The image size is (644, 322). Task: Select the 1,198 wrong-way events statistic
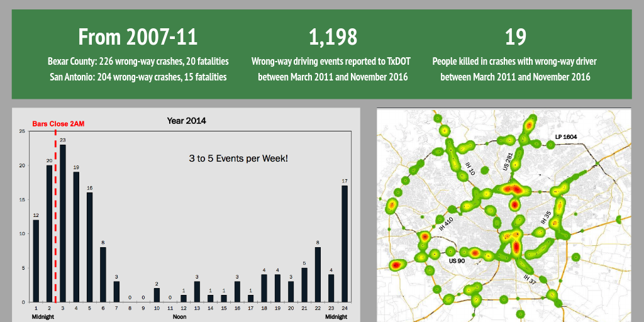pos(332,37)
